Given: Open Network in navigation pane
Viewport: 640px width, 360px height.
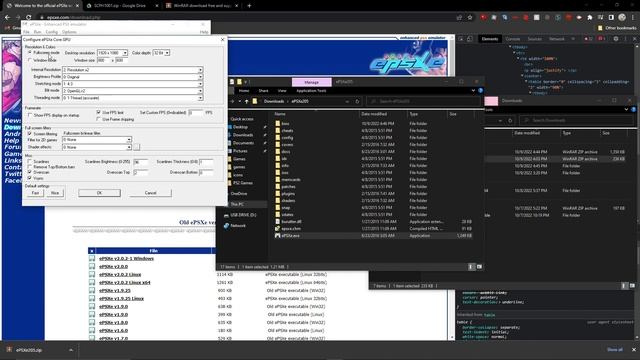Looking at the screenshot, I should point(238,225).
